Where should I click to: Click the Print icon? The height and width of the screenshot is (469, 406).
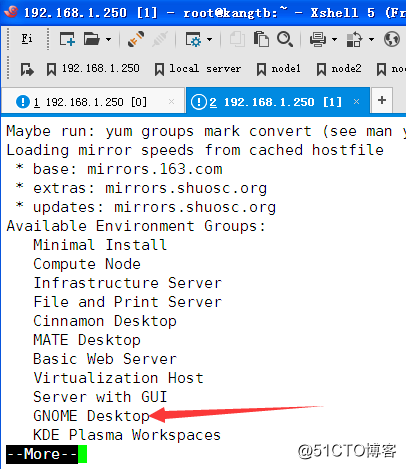pos(318,39)
